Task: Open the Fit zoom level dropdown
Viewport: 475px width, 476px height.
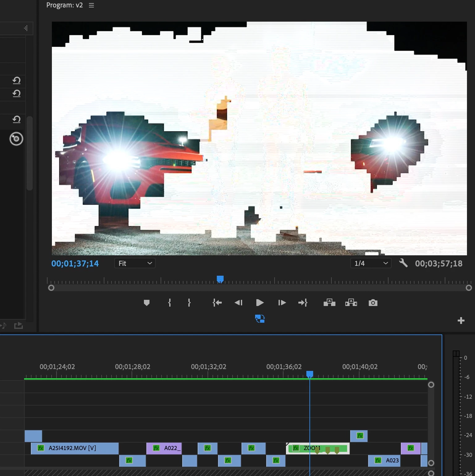Action: [x=135, y=263]
